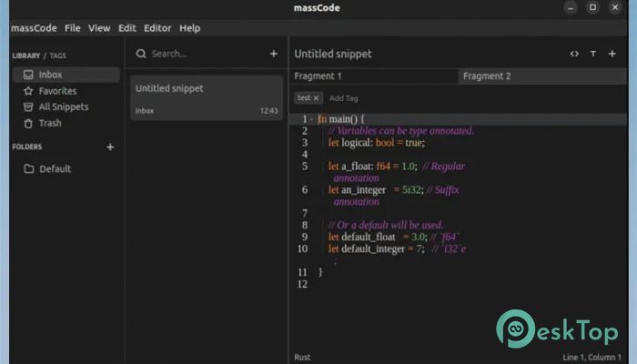Click the search magnifier icon

[x=141, y=54]
